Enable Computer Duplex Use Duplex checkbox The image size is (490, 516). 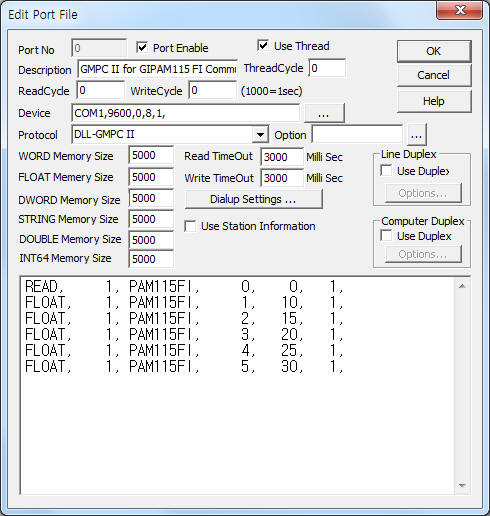(x=386, y=236)
